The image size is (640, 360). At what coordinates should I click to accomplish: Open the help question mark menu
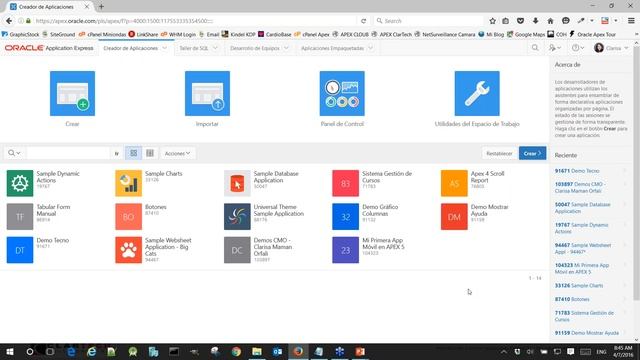577,48
